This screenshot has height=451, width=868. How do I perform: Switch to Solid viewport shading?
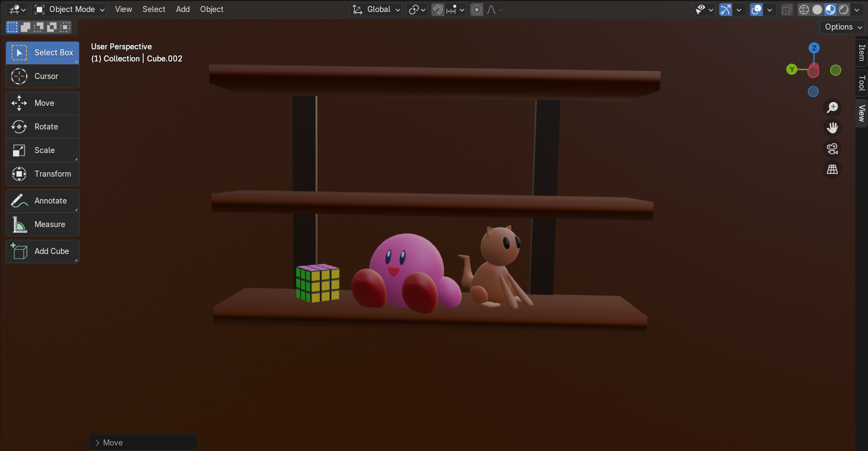coord(817,9)
